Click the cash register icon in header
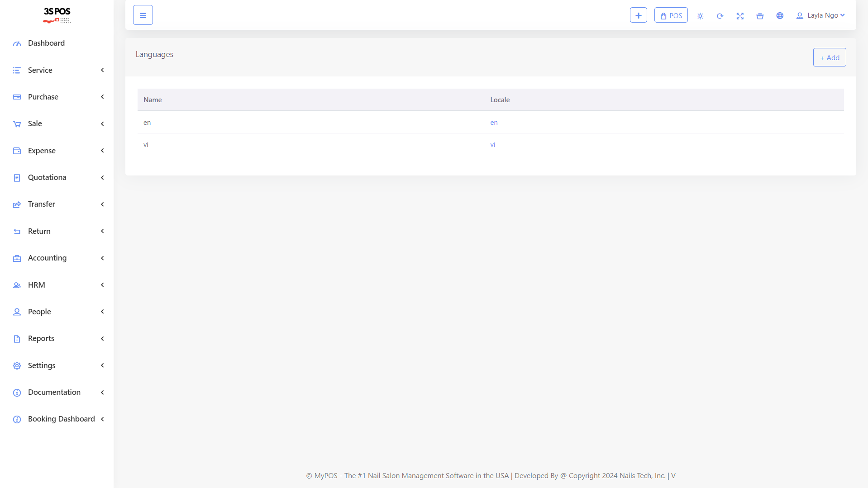This screenshot has width=868, height=488. [760, 16]
